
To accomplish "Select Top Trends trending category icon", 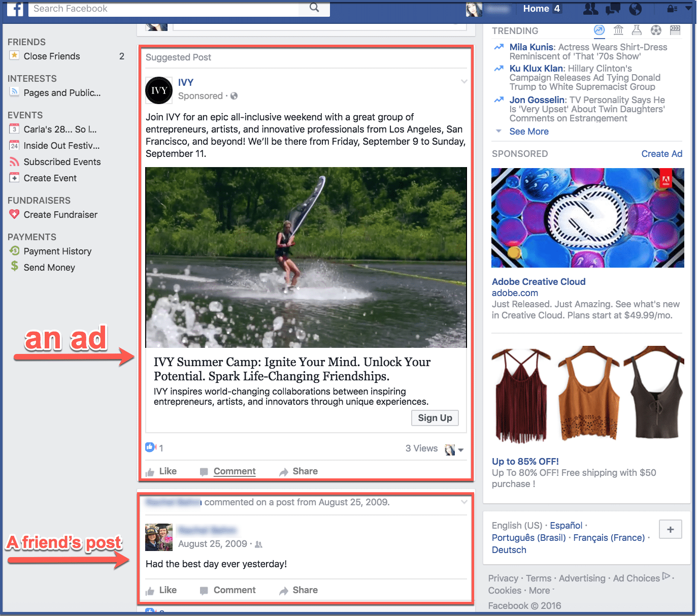I will click(600, 30).
